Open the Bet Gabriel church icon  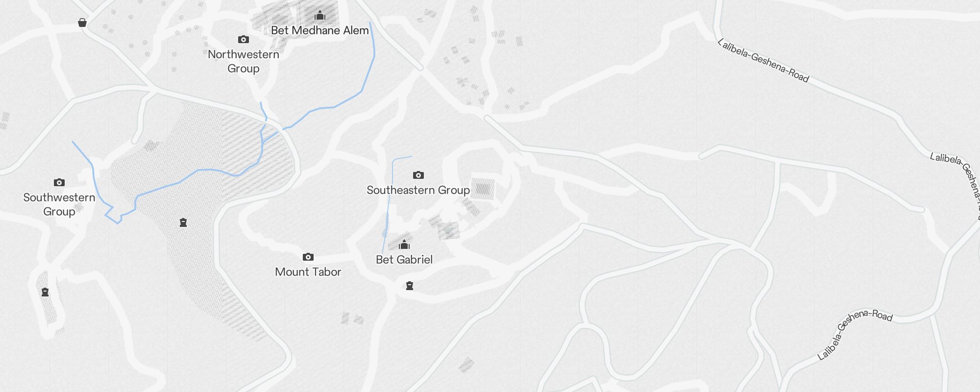coord(404,244)
